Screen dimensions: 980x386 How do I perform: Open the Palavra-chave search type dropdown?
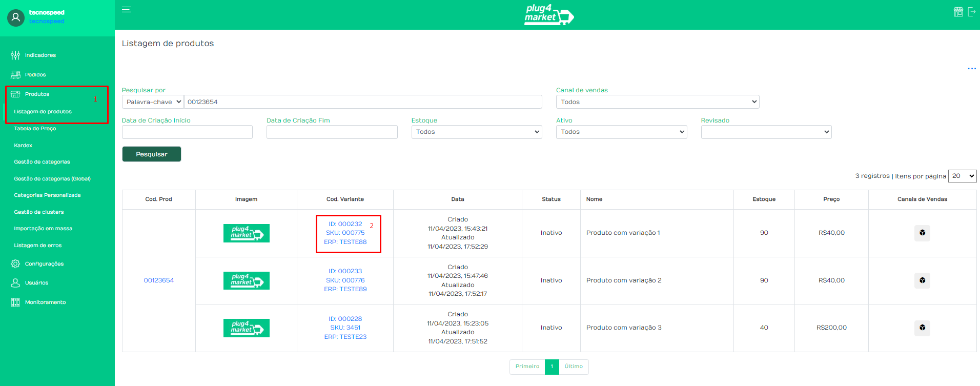[x=153, y=102]
